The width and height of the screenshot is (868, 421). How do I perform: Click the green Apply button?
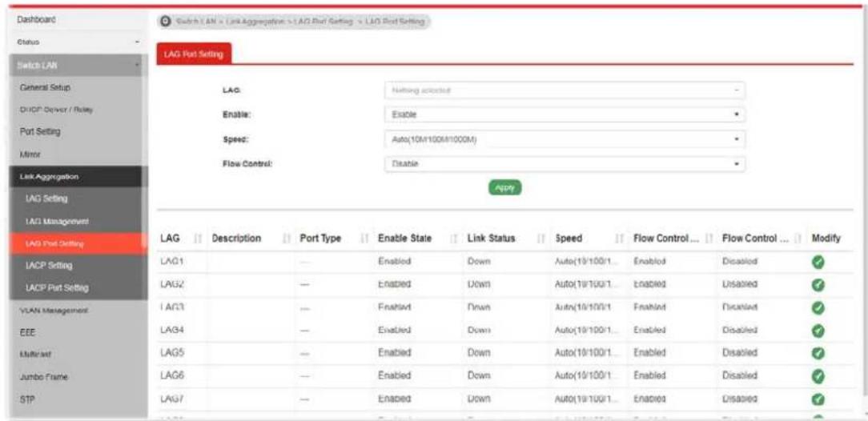tap(504, 187)
